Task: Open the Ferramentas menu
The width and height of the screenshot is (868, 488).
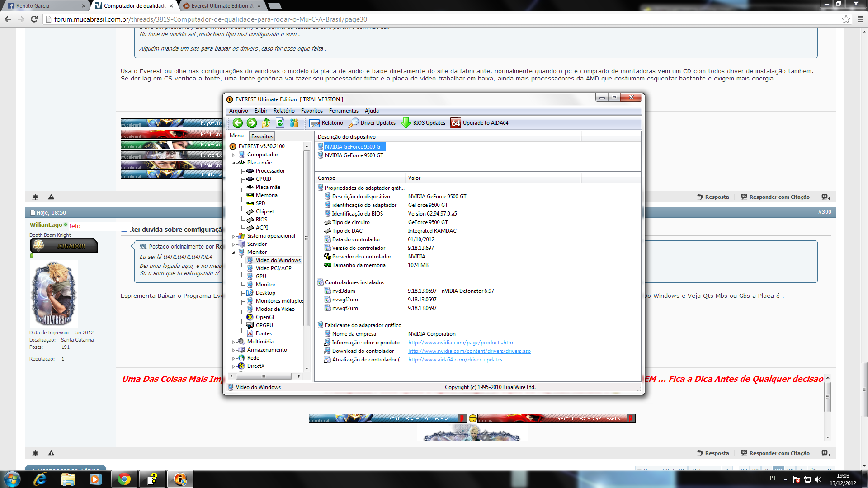Action: point(343,111)
